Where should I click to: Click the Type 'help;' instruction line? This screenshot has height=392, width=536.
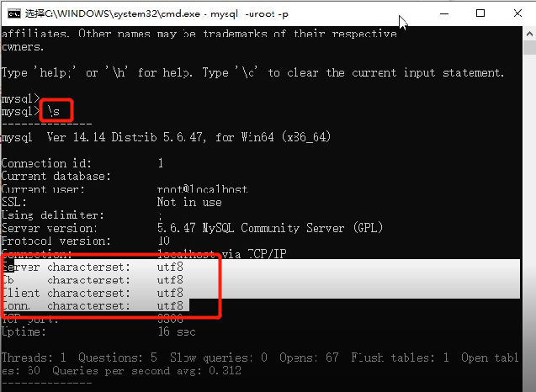252,73
